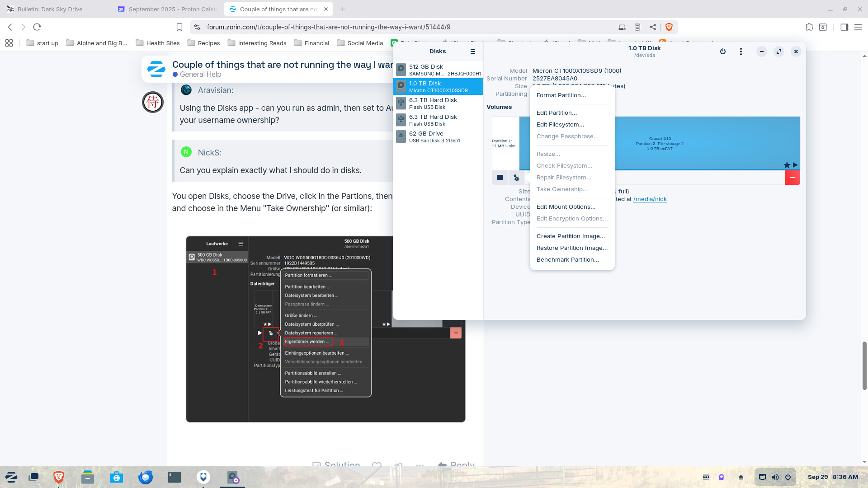
Task: Click the page vertical scrollbar thumb
Action: click(864, 365)
